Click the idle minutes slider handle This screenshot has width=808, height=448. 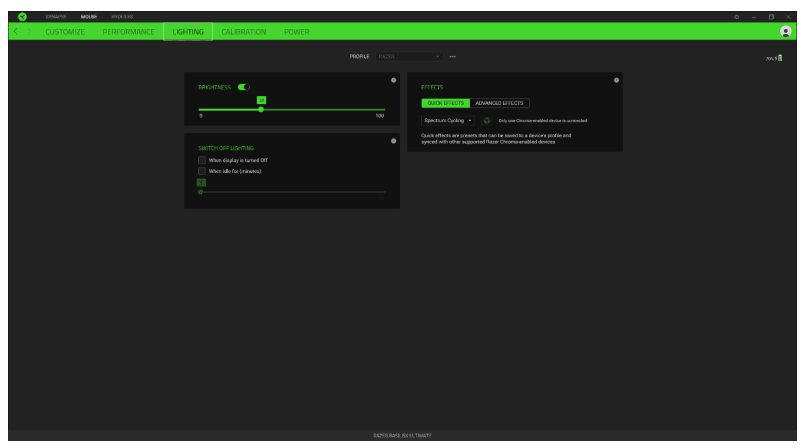click(x=200, y=192)
